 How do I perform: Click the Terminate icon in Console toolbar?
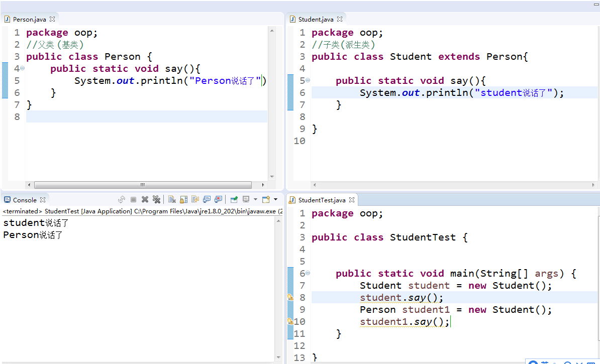(x=133, y=200)
